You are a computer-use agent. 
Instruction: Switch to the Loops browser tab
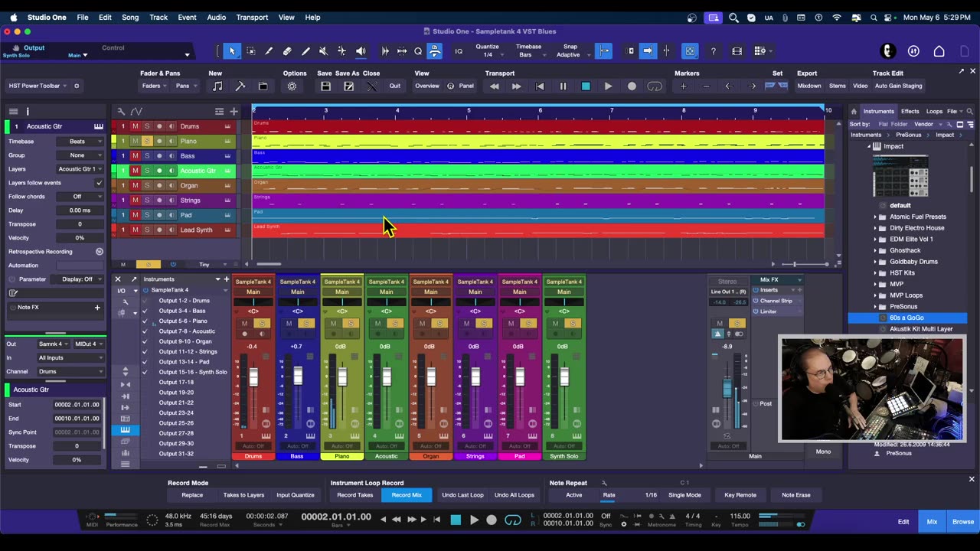click(934, 112)
